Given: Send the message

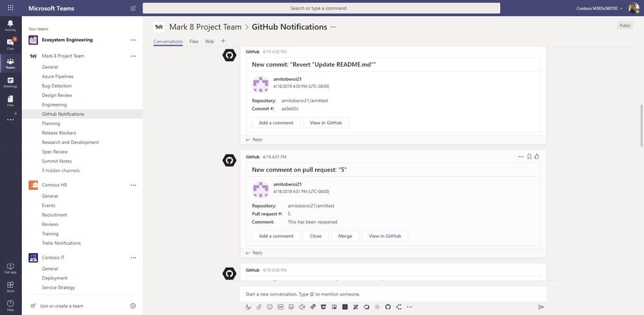Looking at the screenshot, I should point(541,307).
